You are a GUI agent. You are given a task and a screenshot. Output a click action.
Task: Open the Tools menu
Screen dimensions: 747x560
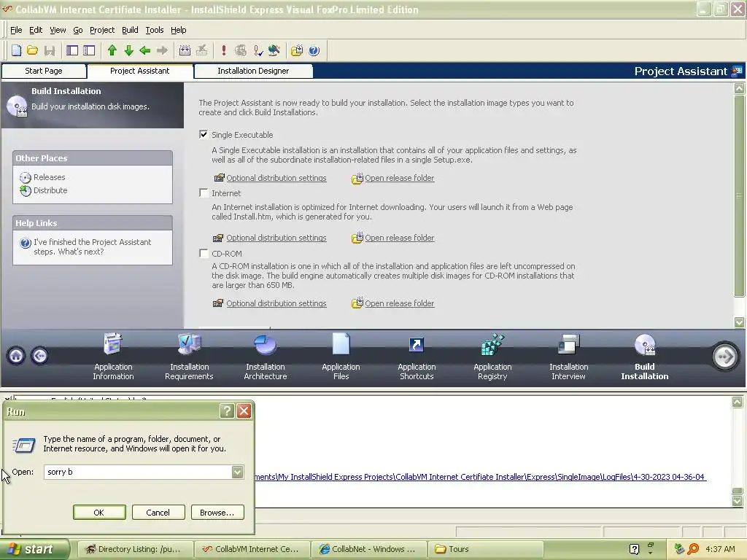click(155, 30)
